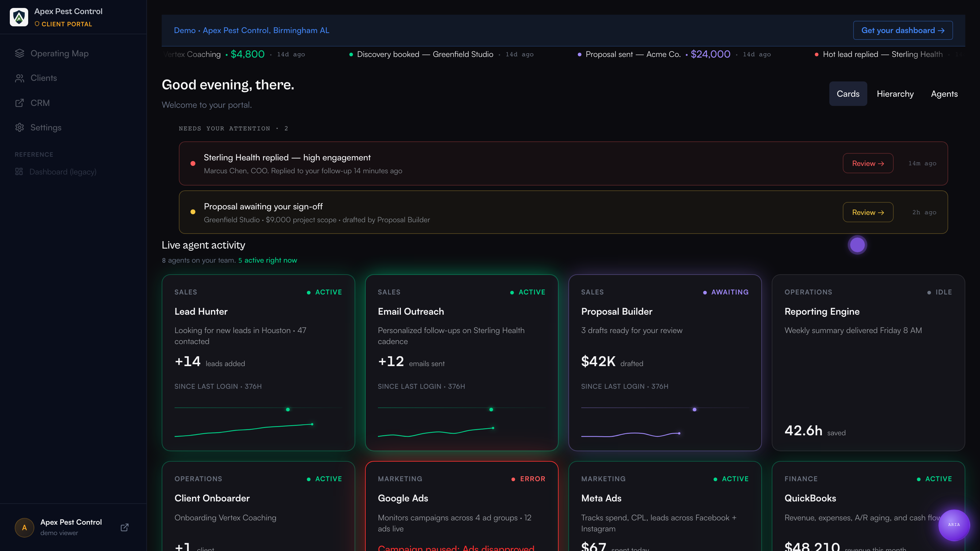Click the purple floating orb near Live agent activity
The width and height of the screenshot is (980, 551).
point(857,245)
